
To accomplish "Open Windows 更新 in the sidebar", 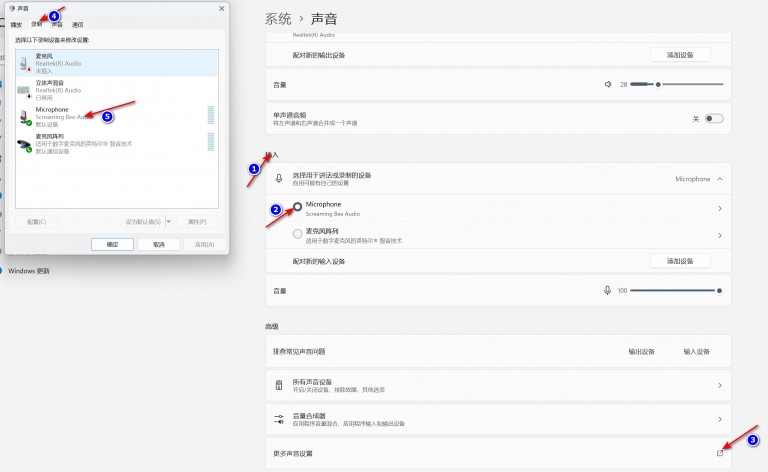I will [28, 270].
